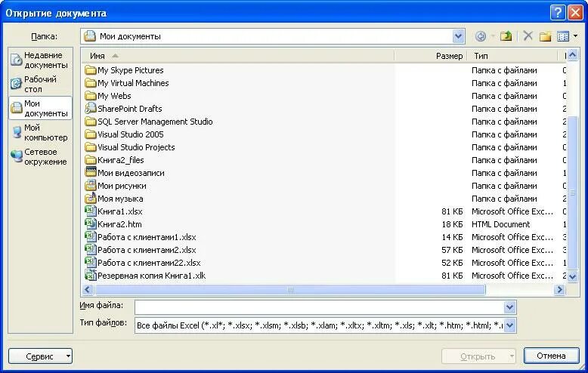Click the vertical scrollbar up arrow

[x=572, y=55]
